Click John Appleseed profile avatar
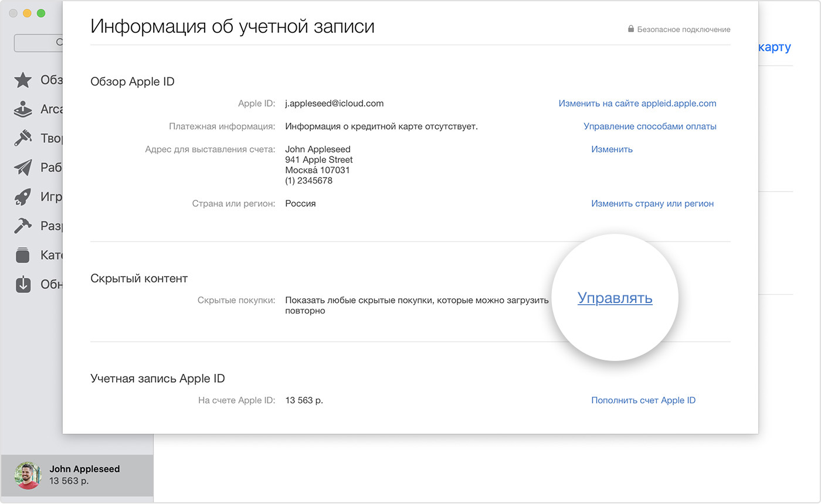This screenshot has height=504, width=821. (x=28, y=475)
